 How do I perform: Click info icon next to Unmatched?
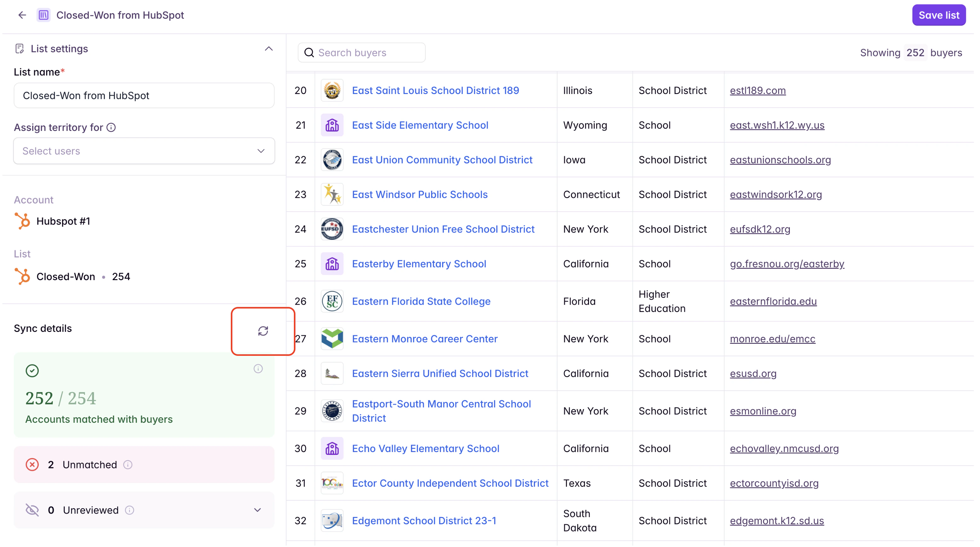point(128,466)
